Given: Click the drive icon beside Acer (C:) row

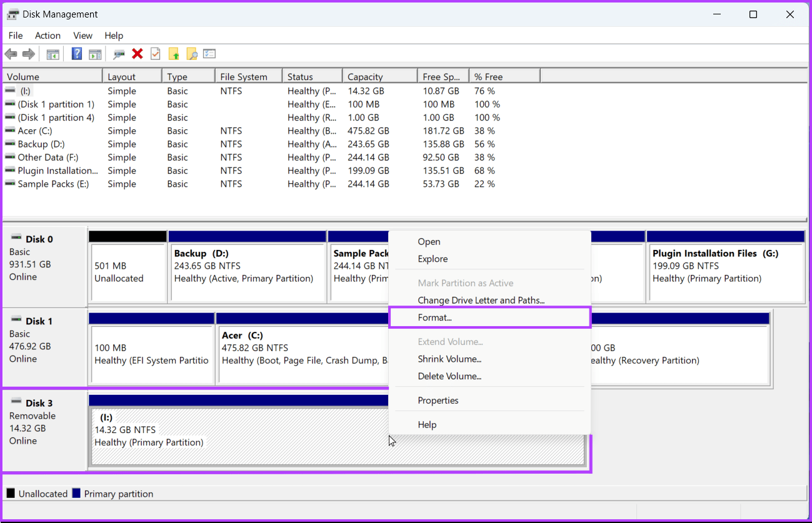Looking at the screenshot, I should (10, 131).
